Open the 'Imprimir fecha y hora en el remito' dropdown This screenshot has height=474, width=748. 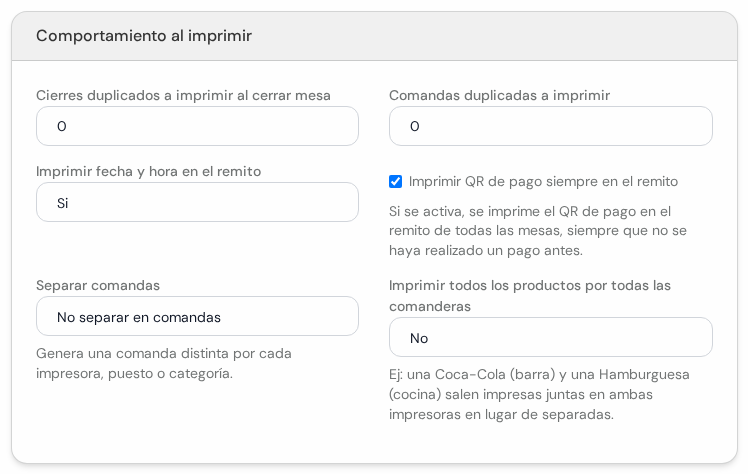(197, 202)
